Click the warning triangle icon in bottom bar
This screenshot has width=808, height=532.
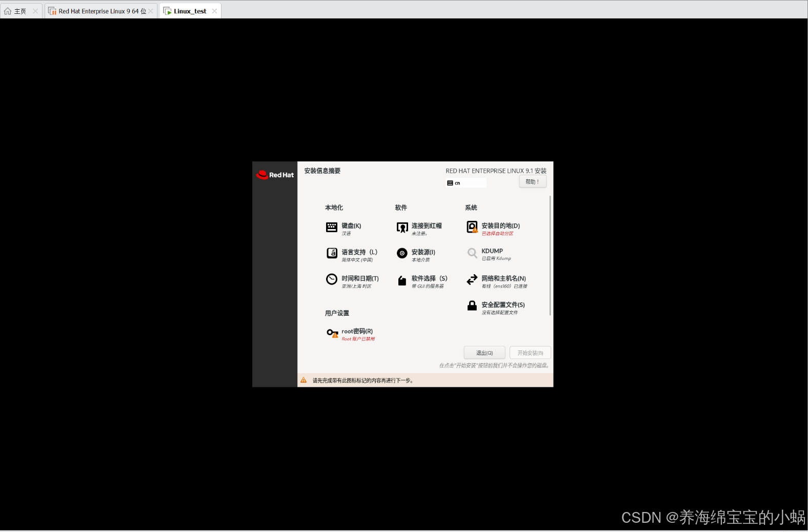(x=304, y=380)
